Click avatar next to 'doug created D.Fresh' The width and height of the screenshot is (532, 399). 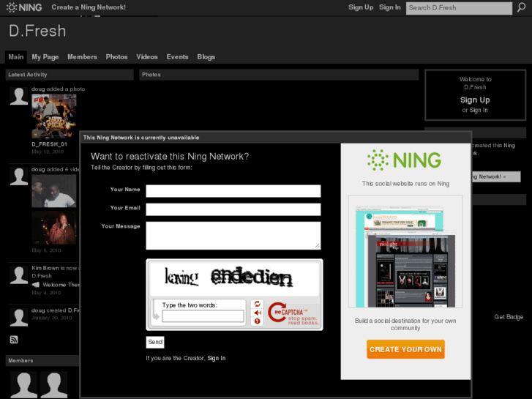(19, 318)
